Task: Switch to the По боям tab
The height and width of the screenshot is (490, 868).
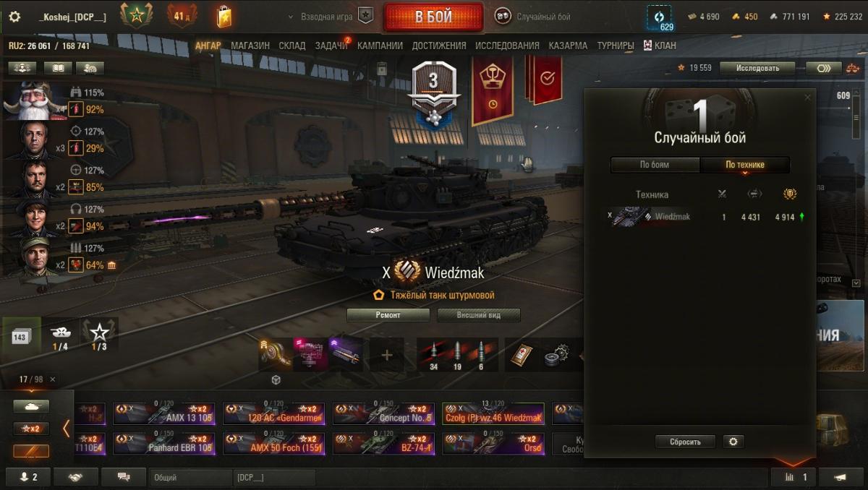Action: pyautogui.click(x=655, y=165)
